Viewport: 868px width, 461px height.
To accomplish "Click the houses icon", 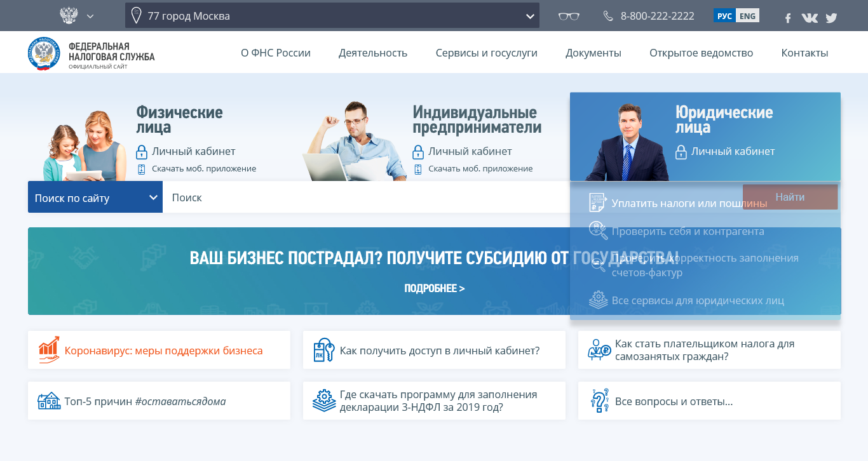I will 49,401.
